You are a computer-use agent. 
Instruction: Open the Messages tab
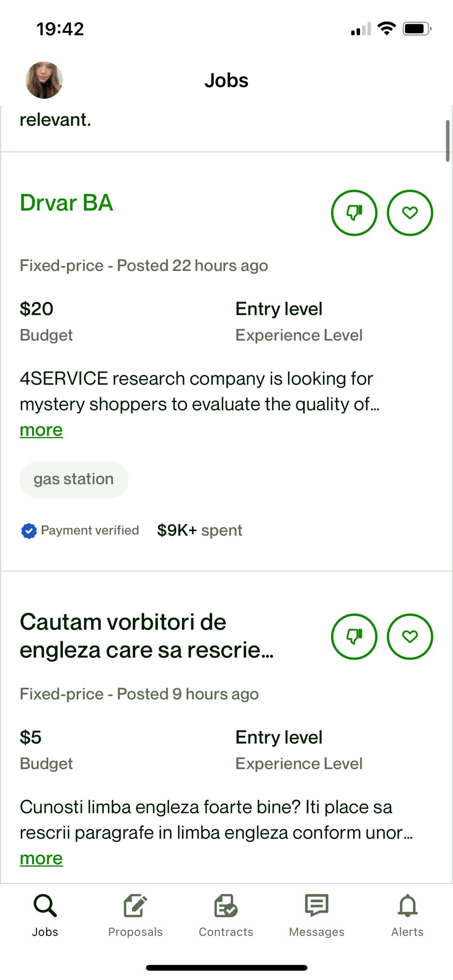(x=316, y=915)
